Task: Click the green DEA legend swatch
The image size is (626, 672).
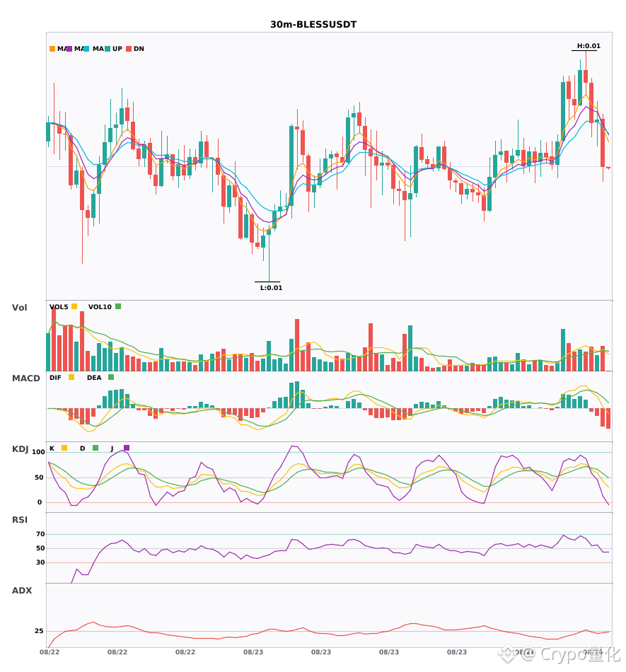Action: (111, 377)
